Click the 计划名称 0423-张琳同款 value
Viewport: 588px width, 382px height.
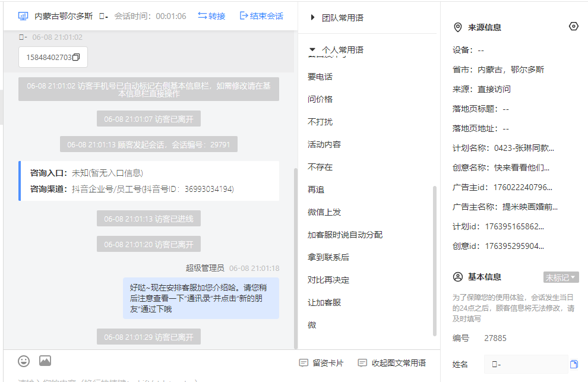coord(524,148)
